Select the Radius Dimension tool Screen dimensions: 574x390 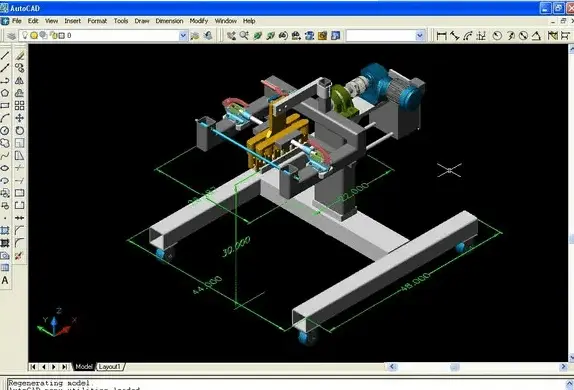(497, 36)
